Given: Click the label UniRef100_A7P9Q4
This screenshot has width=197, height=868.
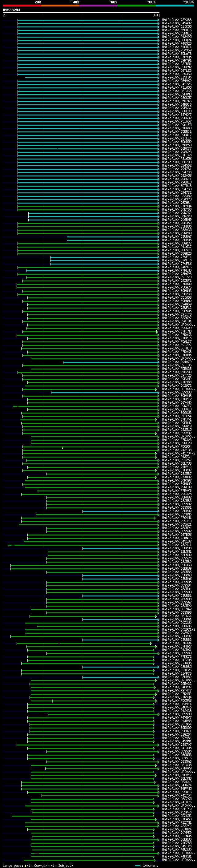Looking at the screenshot, I should (177, 206).
